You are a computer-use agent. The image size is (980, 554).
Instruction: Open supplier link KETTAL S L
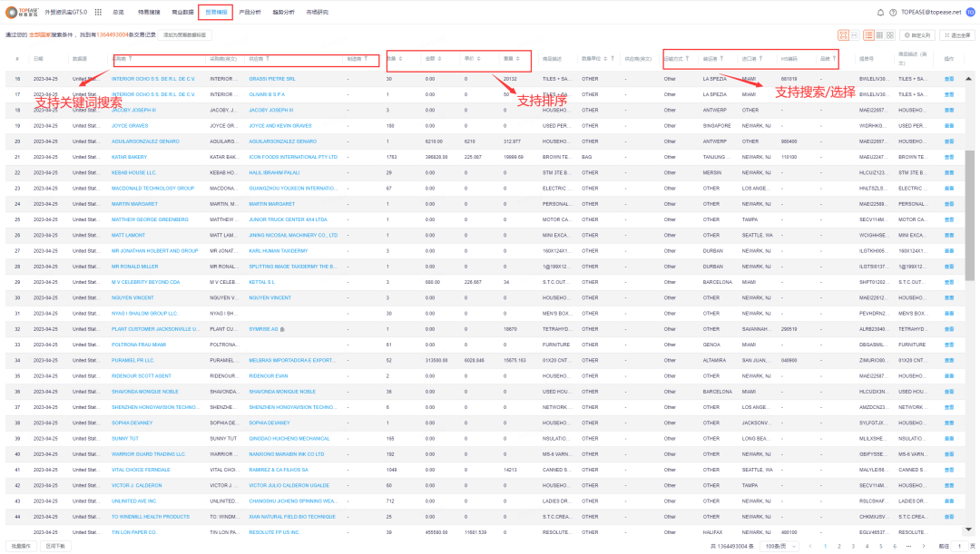pyautogui.click(x=262, y=282)
